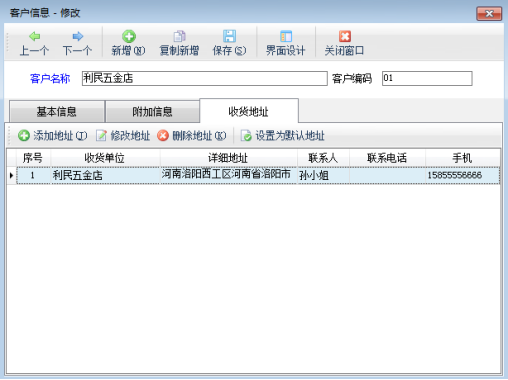Click the green 新增 add icon
The width and height of the screenshot is (508, 380).
[129, 36]
